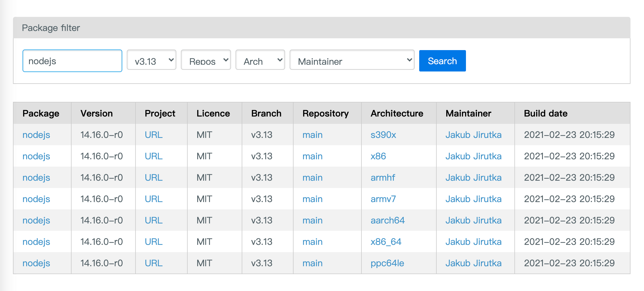Choose the aarch64 architecture link
Image resolution: width=644 pixels, height=291 pixels.
point(387,220)
